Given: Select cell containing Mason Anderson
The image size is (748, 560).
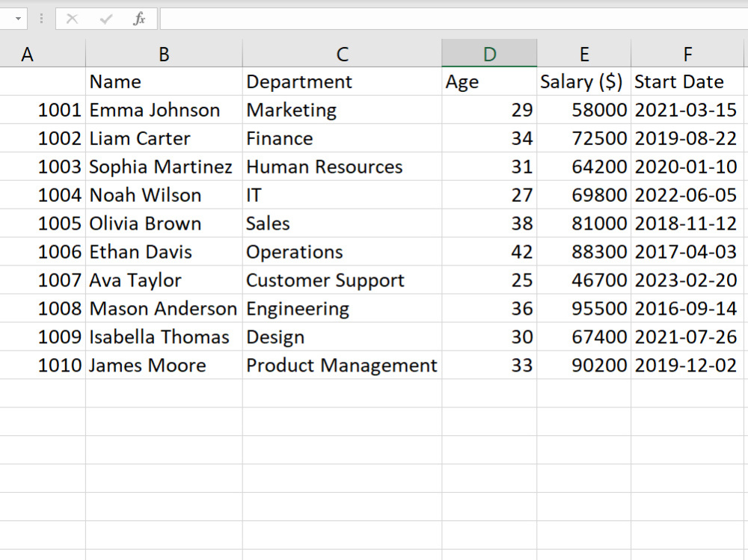Looking at the screenshot, I should [x=164, y=308].
